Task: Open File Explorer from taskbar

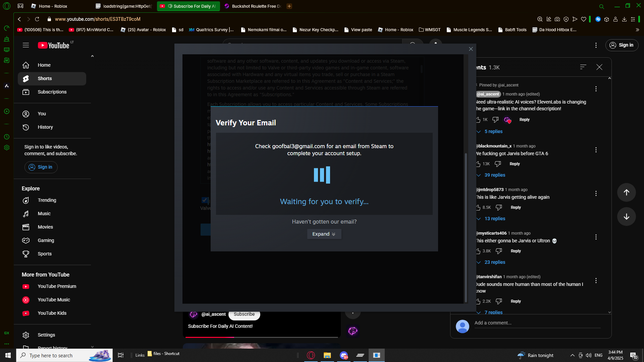Action: (x=327, y=355)
